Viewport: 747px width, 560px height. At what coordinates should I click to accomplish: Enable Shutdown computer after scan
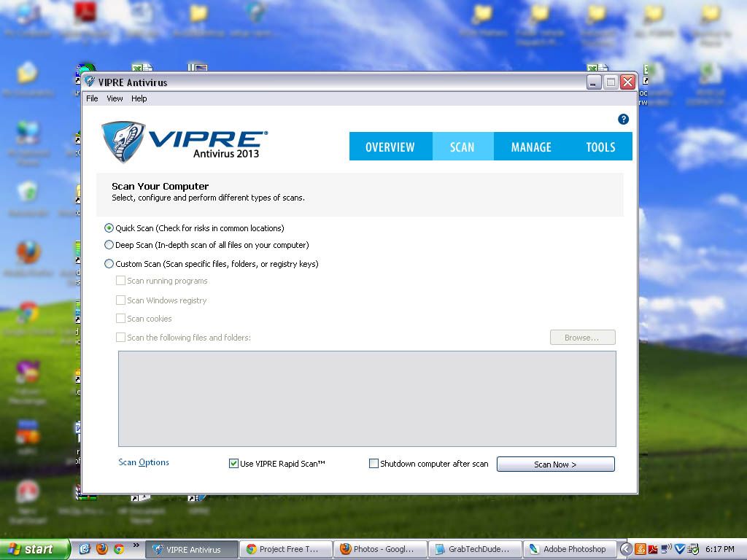point(374,463)
